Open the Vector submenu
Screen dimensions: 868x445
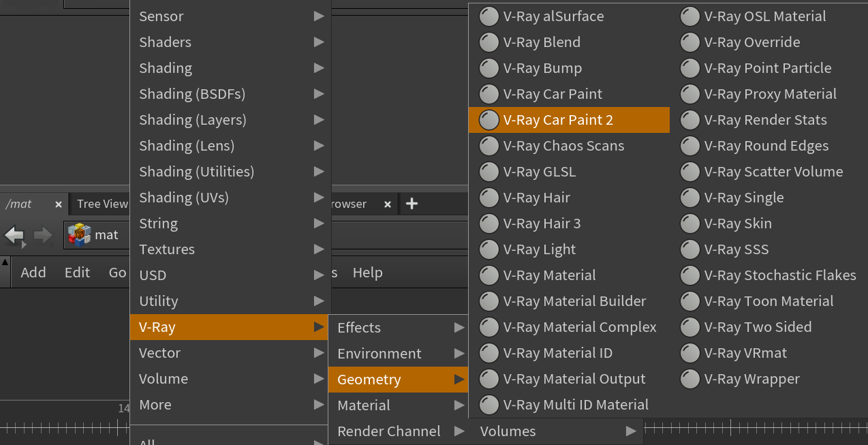click(x=230, y=353)
